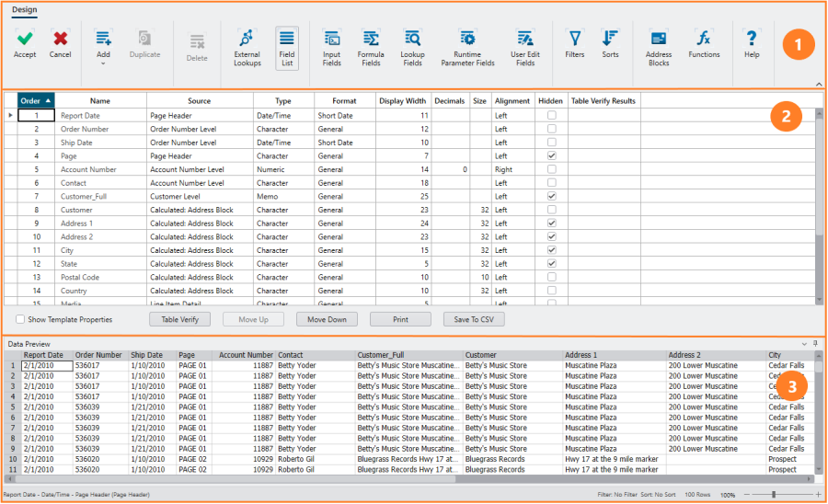Click the red Cancel X icon
Viewport: 828px width, 504px height.
point(61,40)
